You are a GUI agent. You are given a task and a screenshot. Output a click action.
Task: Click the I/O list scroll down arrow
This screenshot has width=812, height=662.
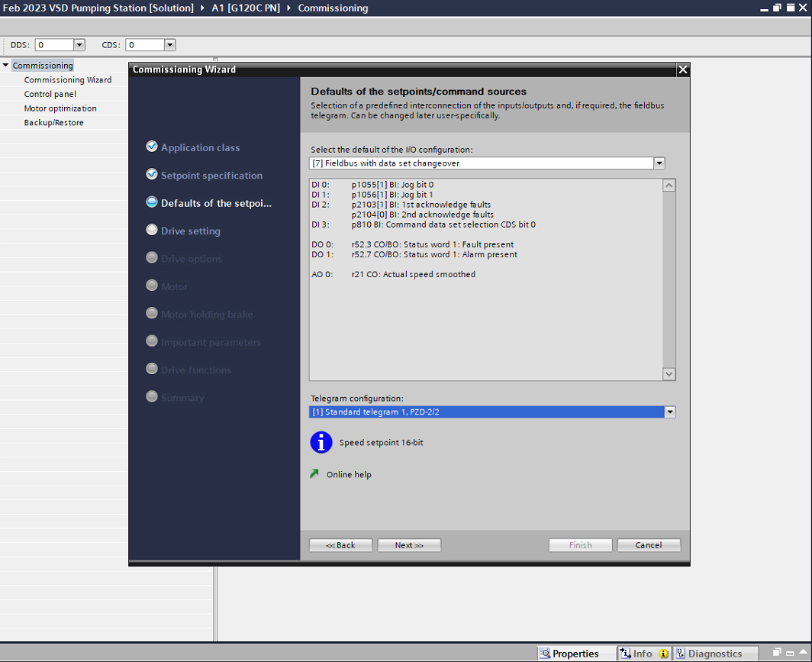[x=669, y=374]
